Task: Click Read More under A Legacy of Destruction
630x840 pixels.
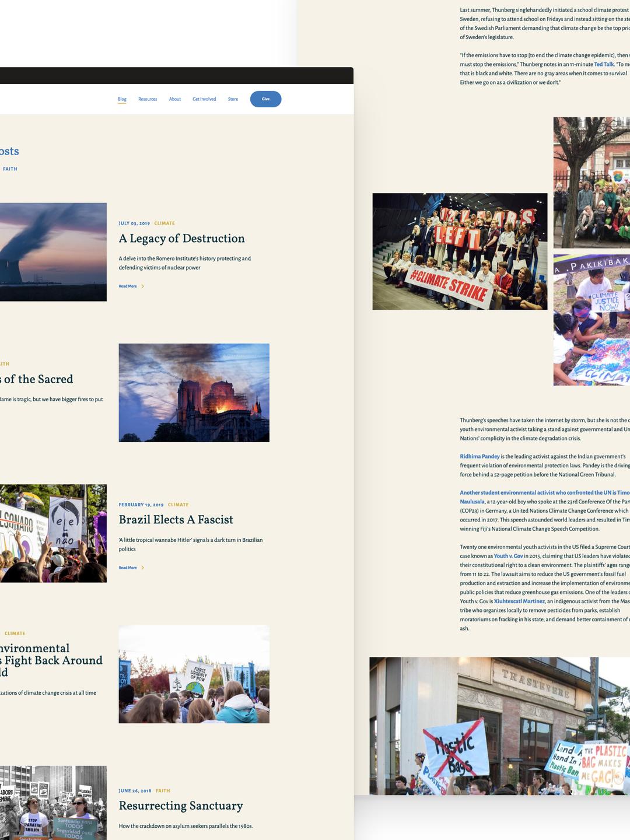Action: tap(128, 286)
